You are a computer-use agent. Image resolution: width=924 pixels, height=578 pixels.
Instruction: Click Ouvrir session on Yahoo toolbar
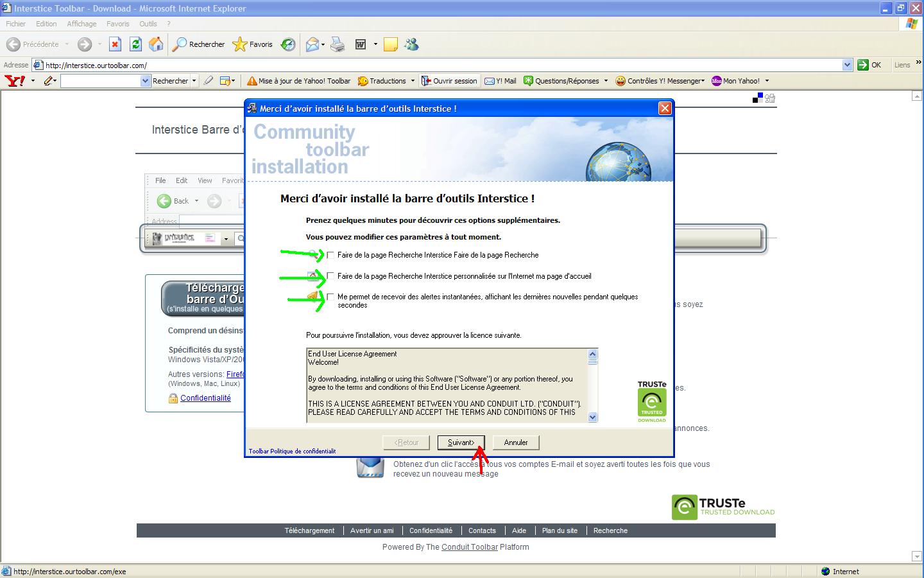tap(449, 81)
